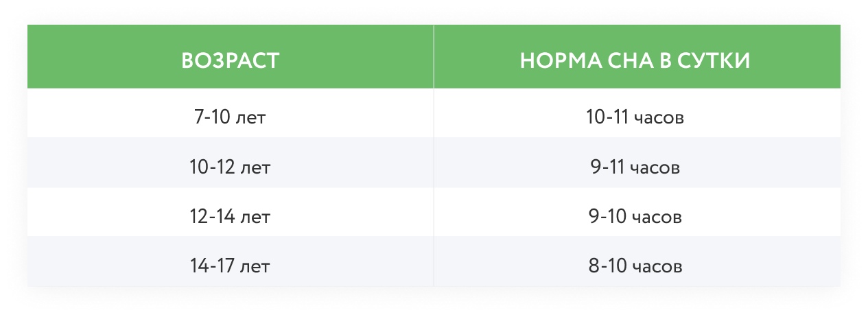868x317 pixels.
Task: Click the number 9-11 in second row
Action: pos(608,167)
